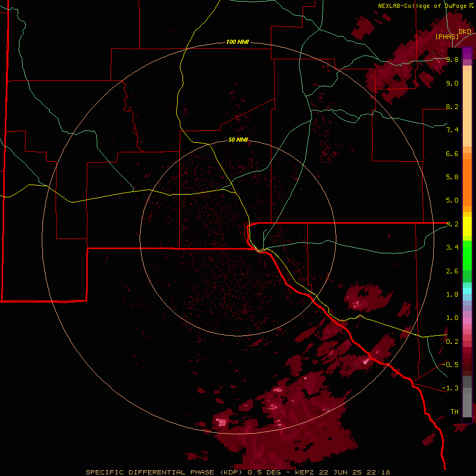This screenshot has width=476, height=476.
Task: Click the SPECIFIC DIFFERENTIAL PHASE (KDP) title text
Action: 165,472
